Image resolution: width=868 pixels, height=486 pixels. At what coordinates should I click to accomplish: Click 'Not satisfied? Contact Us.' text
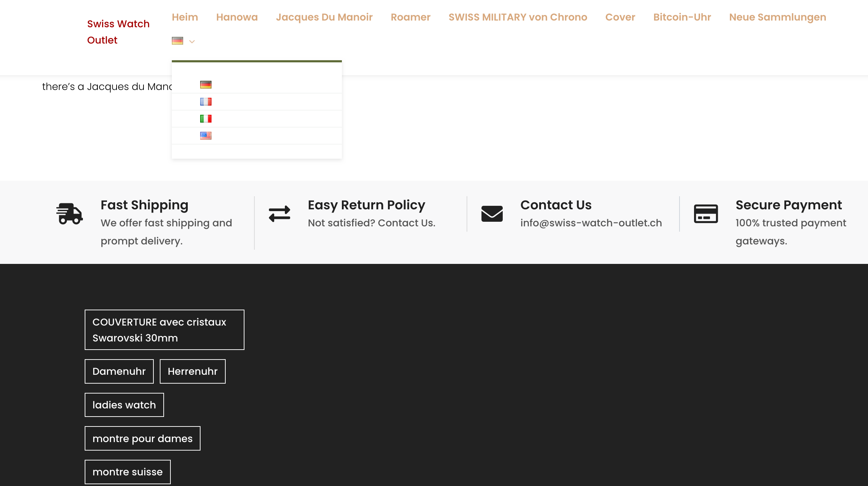(372, 223)
